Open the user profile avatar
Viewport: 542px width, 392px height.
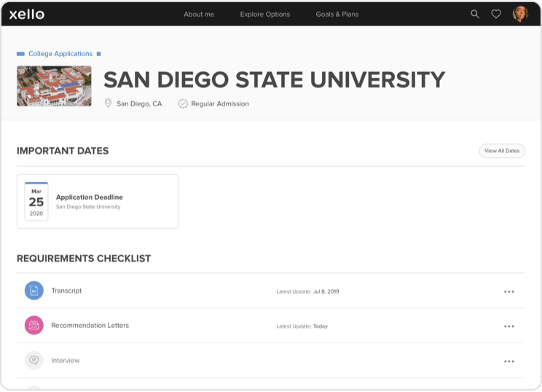[520, 14]
